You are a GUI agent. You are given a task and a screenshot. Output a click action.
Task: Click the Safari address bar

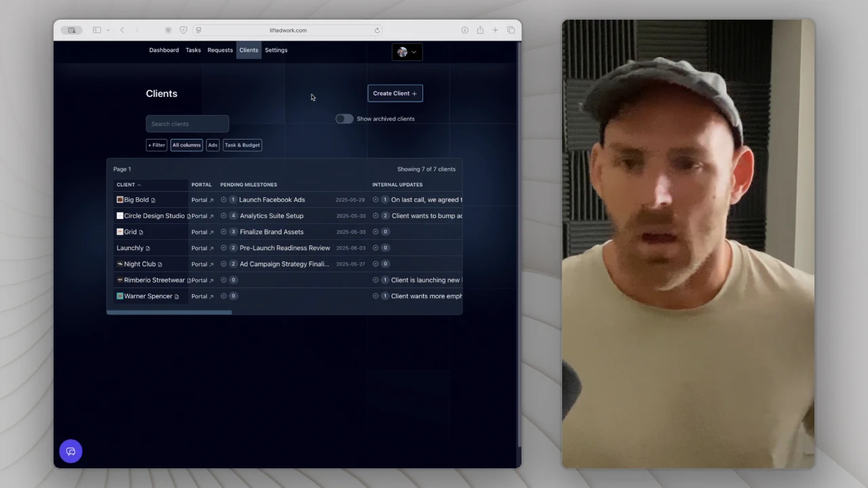(288, 30)
